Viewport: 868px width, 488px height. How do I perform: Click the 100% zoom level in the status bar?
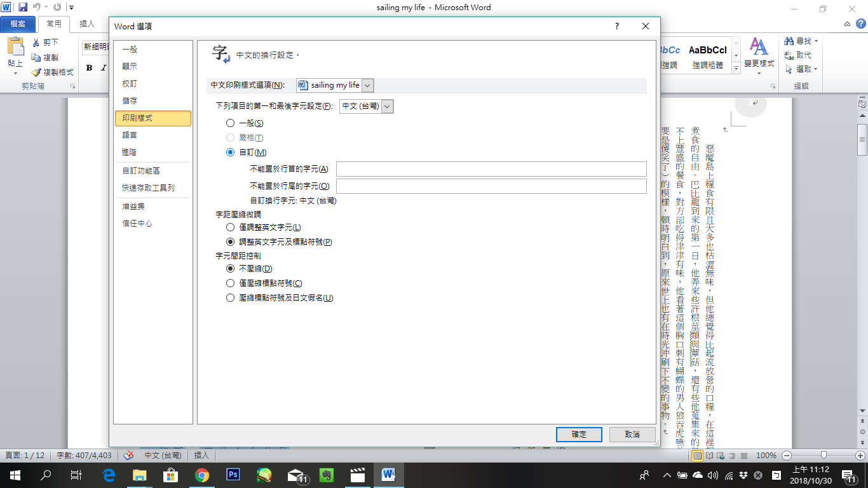[x=766, y=456]
